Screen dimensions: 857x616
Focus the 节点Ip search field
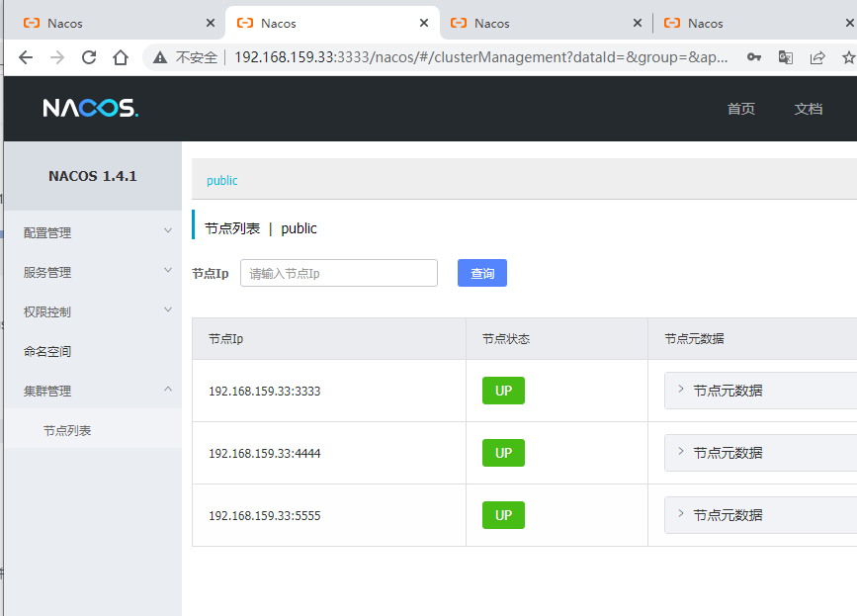[x=339, y=273]
